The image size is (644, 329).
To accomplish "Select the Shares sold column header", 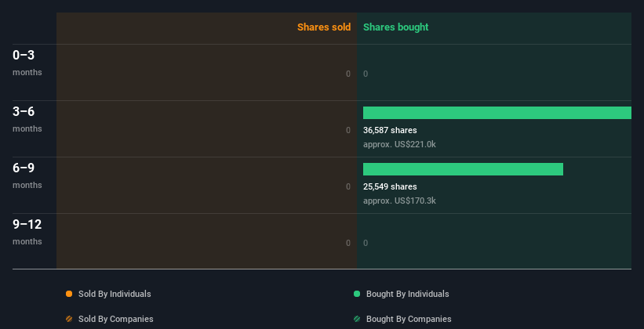I will 324,27.
